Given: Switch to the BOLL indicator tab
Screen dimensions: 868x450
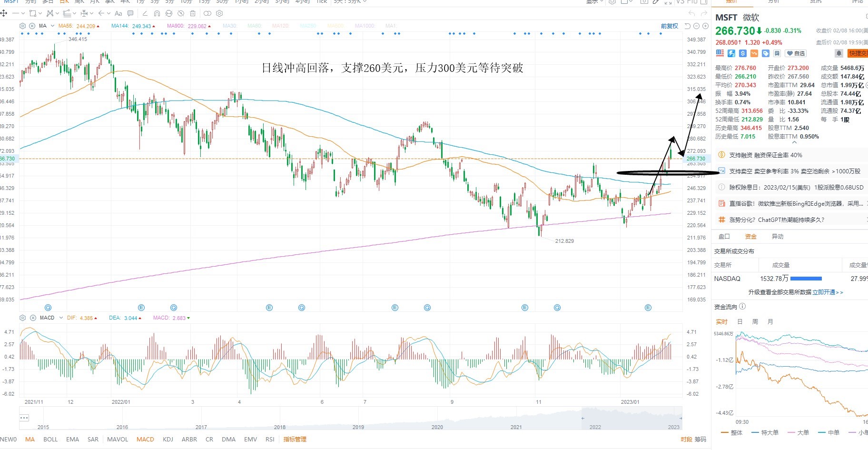Looking at the screenshot, I should click(x=50, y=440).
